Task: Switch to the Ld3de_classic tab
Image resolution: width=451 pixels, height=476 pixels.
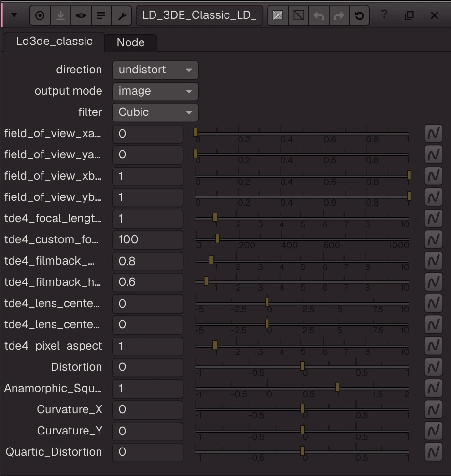Action: pos(55,42)
